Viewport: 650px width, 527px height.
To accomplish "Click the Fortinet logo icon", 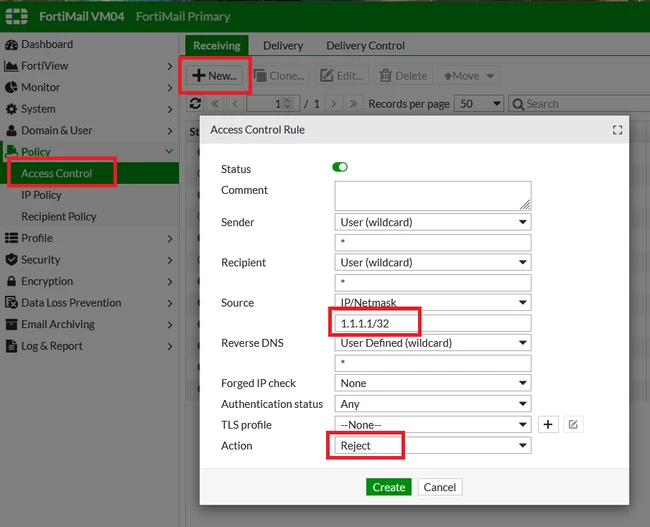I will pyautogui.click(x=17, y=16).
